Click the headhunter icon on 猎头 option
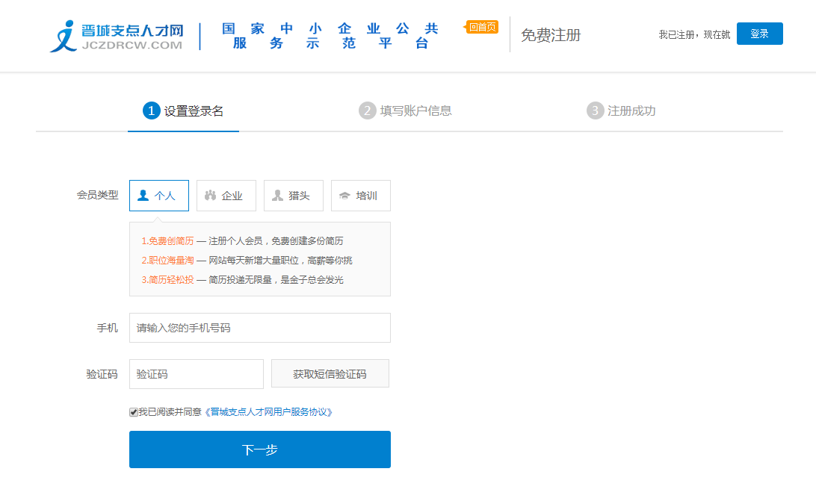This screenshot has height=504, width=816. 277,195
